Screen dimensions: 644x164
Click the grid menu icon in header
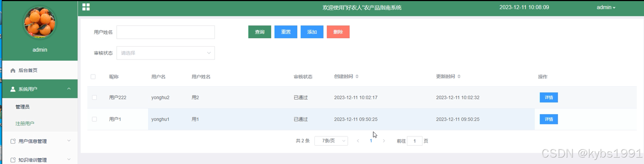[x=86, y=7]
